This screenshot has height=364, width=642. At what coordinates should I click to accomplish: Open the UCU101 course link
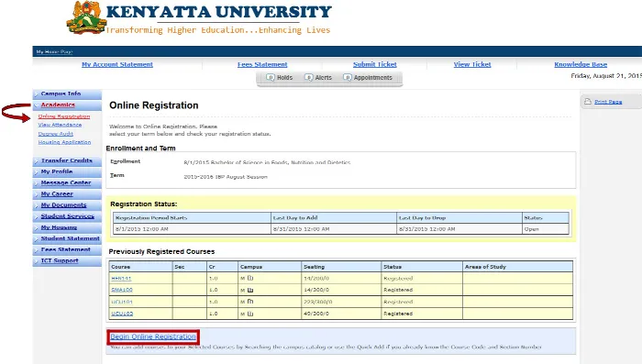(122, 302)
